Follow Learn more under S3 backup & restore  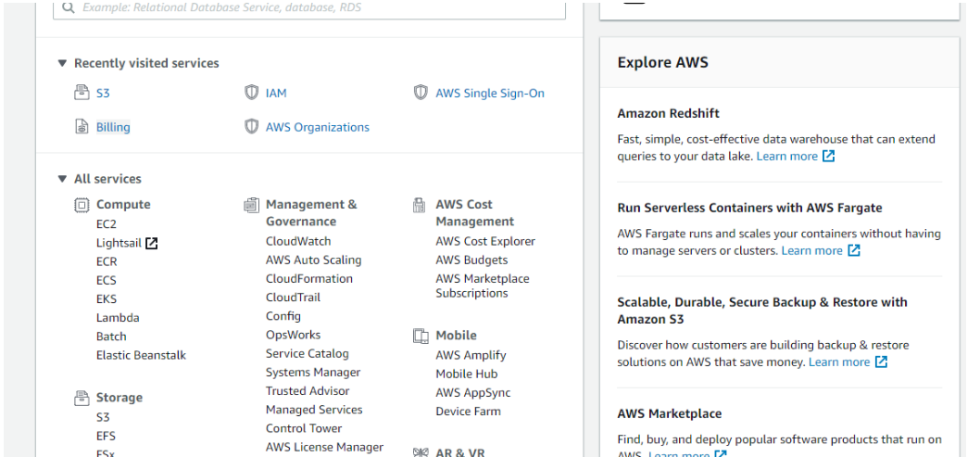[839, 362]
